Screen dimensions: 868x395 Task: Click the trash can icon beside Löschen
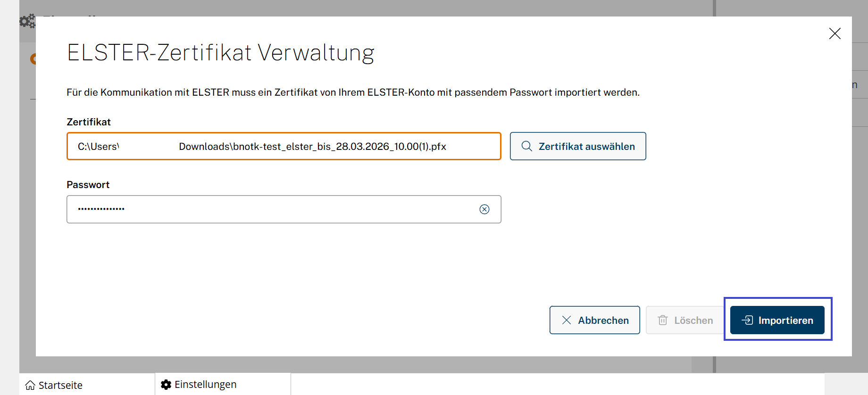pyautogui.click(x=663, y=321)
